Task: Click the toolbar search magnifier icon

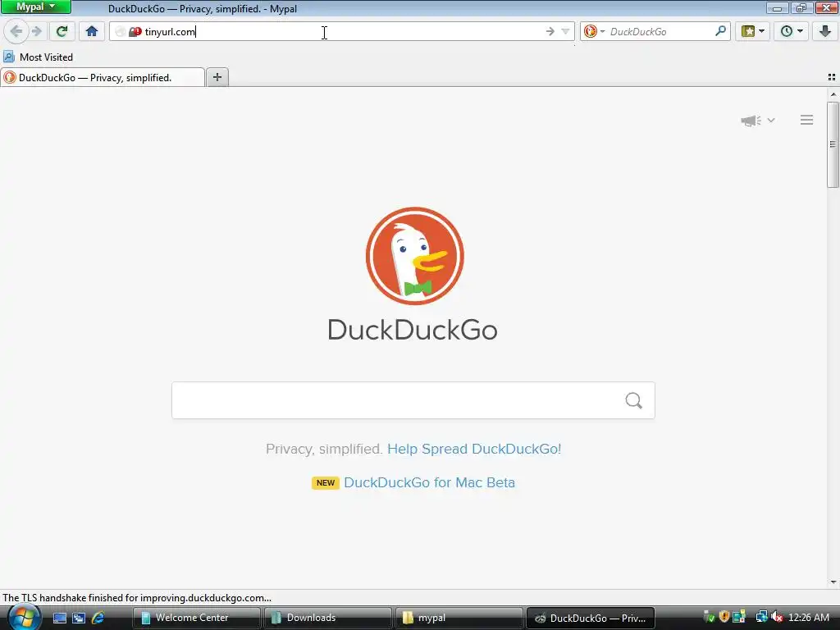Action: point(720,31)
